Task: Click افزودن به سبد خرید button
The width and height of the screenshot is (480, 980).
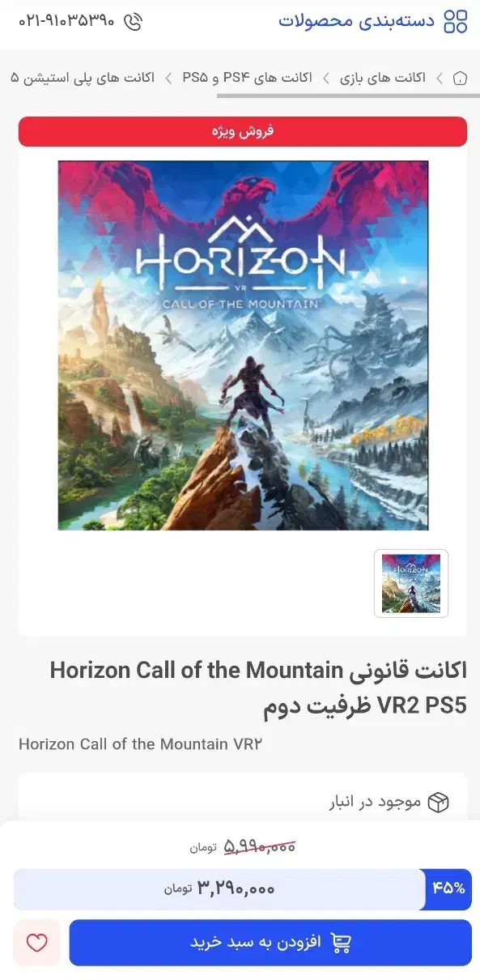Action: 270,943
